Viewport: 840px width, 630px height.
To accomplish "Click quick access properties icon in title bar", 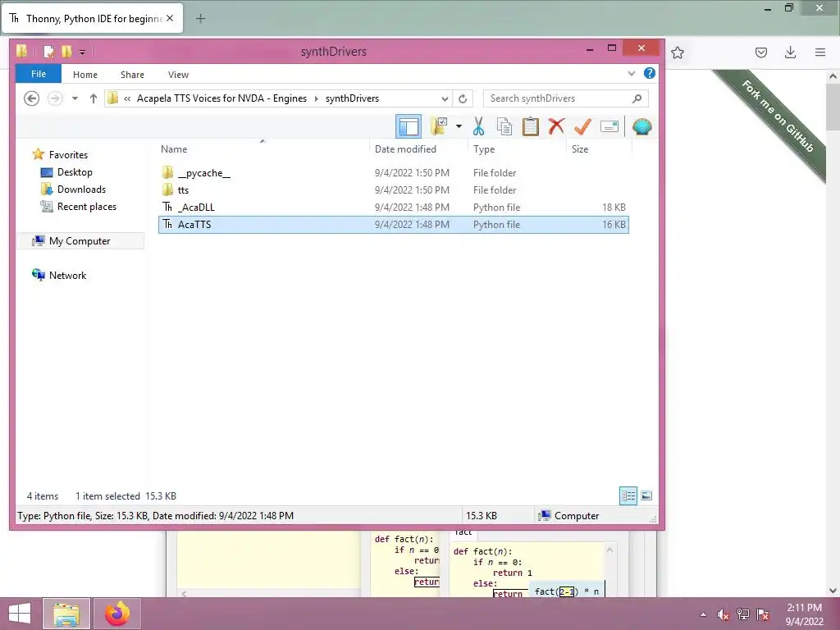I will point(48,52).
